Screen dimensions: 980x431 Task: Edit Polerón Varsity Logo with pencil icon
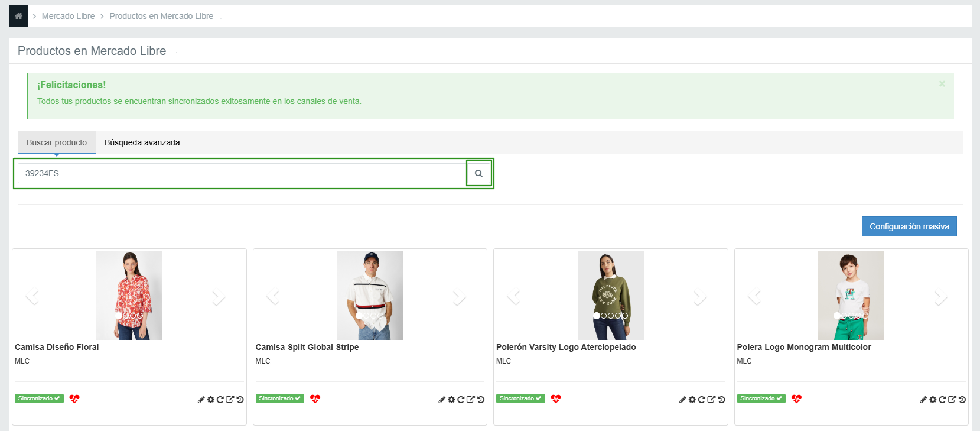coord(682,400)
